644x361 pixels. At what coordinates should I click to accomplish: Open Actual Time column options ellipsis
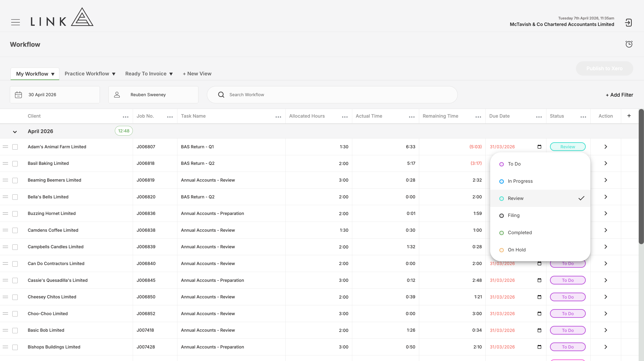pyautogui.click(x=412, y=117)
